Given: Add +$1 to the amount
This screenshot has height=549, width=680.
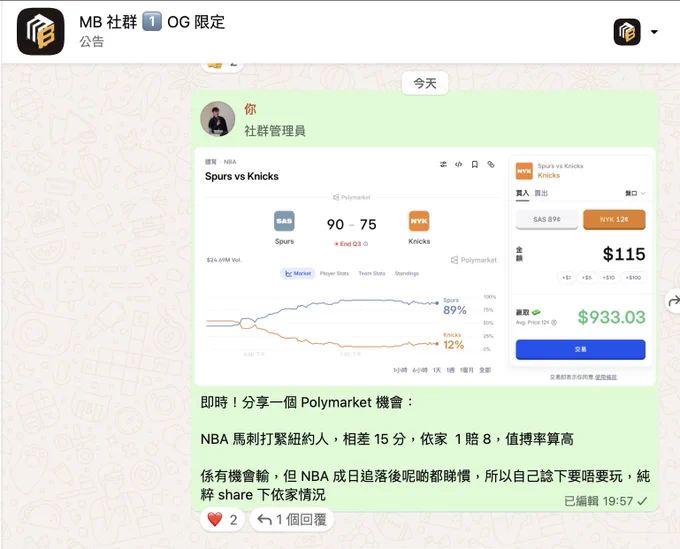Looking at the screenshot, I should pyautogui.click(x=566, y=277).
